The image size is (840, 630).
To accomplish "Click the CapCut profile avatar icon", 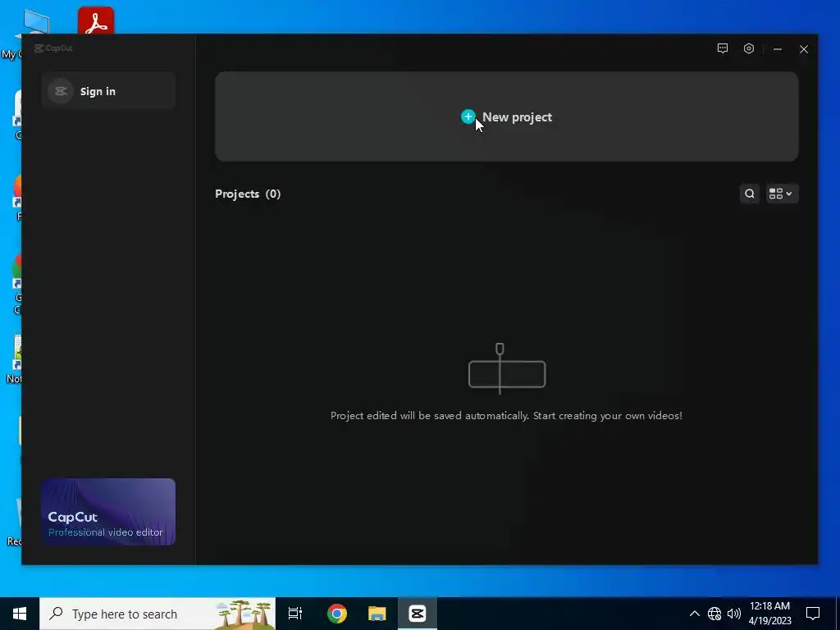I will pos(60,91).
